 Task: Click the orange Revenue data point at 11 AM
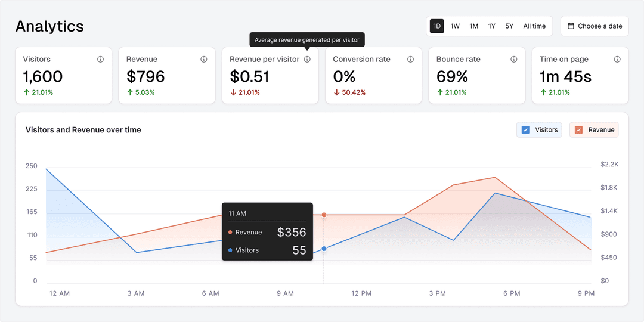point(324,215)
